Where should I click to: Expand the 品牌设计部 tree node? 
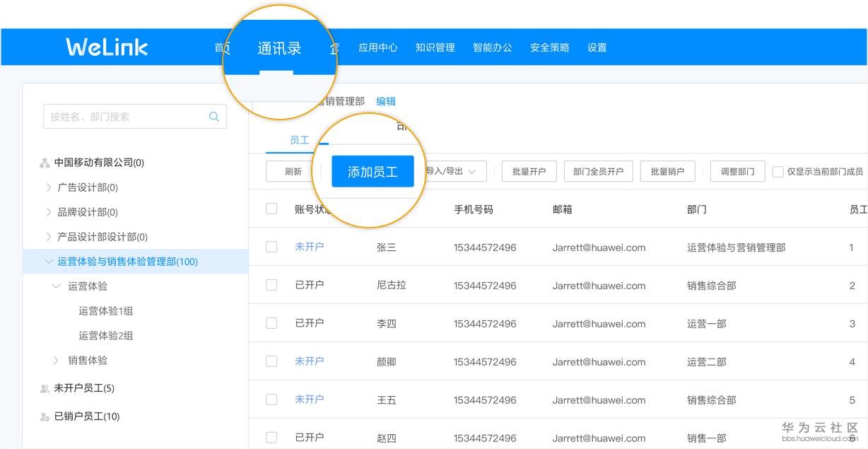click(x=48, y=212)
